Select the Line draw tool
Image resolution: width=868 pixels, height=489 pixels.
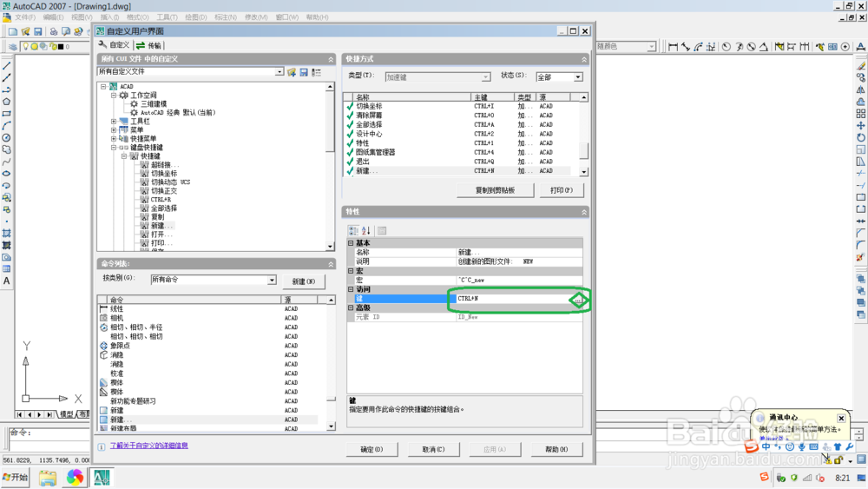point(7,65)
